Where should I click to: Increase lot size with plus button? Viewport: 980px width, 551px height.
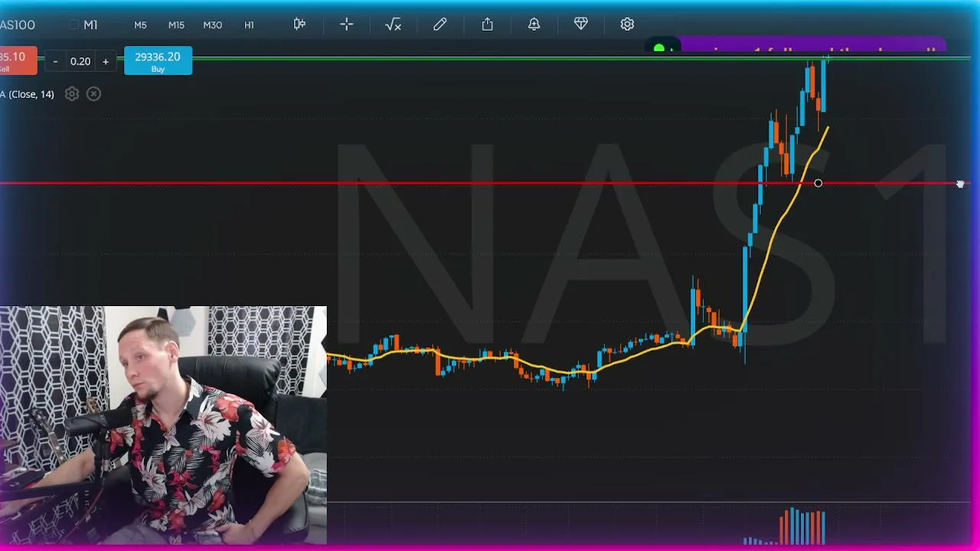coord(106,61)
